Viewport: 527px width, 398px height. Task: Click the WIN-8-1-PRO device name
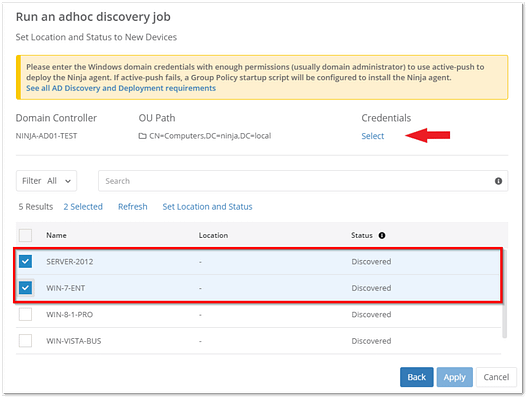pos(70,315)
